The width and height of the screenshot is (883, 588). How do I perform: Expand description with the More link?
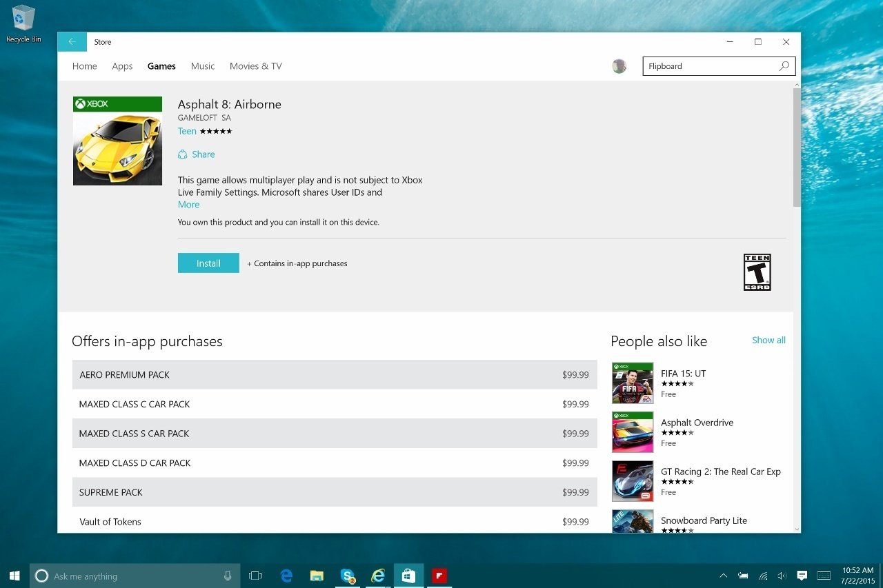click(188, 205)
